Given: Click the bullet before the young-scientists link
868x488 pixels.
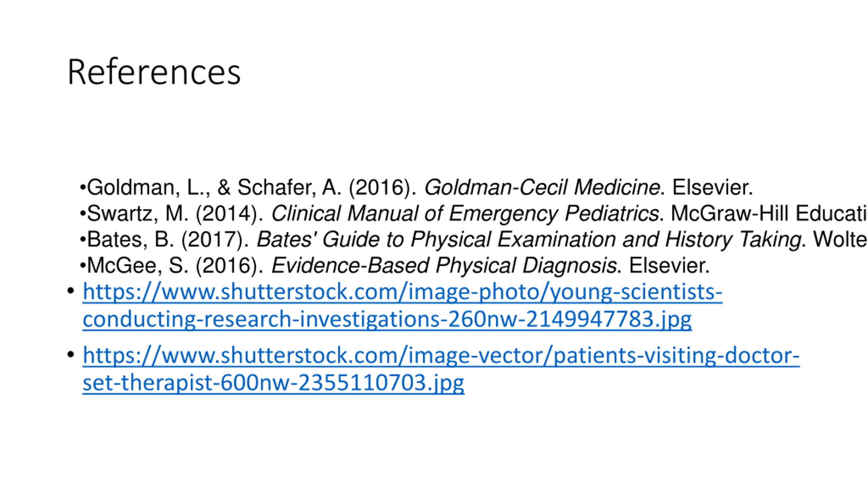Looking at the screenshot, I should pos(71,291).
